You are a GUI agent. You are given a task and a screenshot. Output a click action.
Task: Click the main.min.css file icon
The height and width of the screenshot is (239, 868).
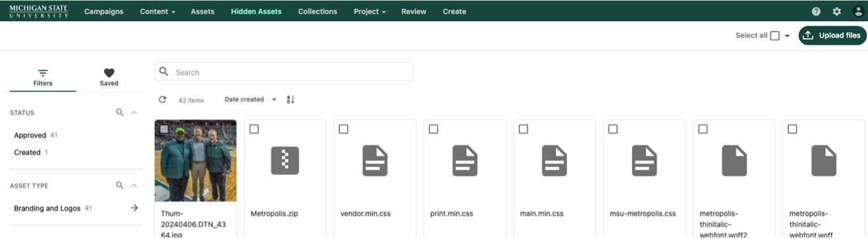tap(554, 161)
